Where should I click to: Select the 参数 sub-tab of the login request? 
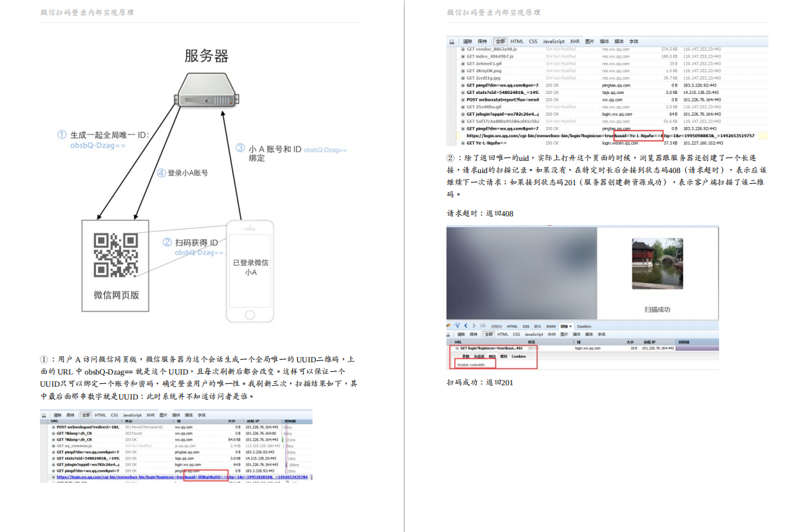pyautogui.click(x=465, y=356)
